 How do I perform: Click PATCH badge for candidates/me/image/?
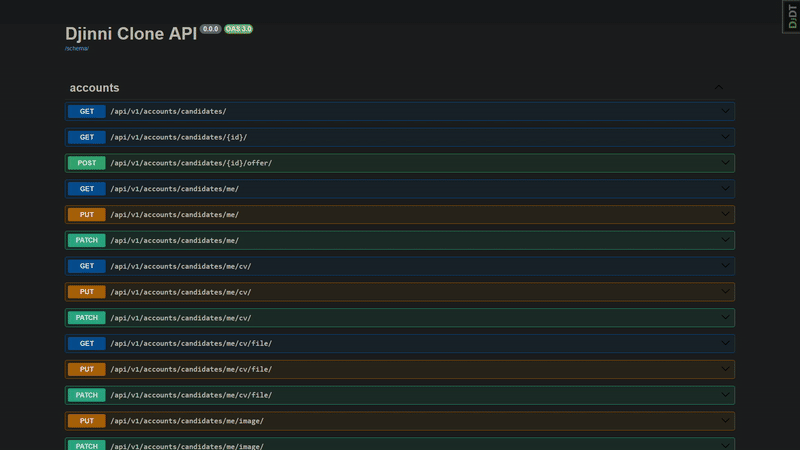pyautogui.click(x=87, y=445)
